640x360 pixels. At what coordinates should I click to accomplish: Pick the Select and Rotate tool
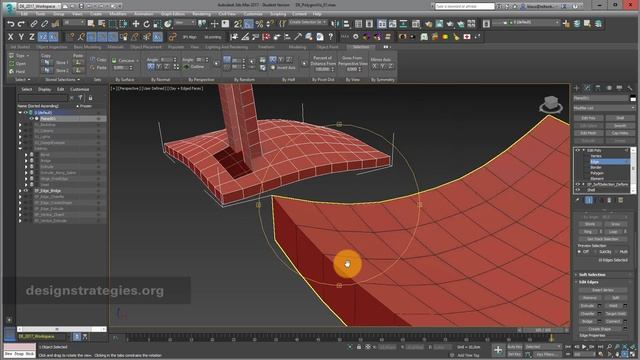[x=147, y=24]
